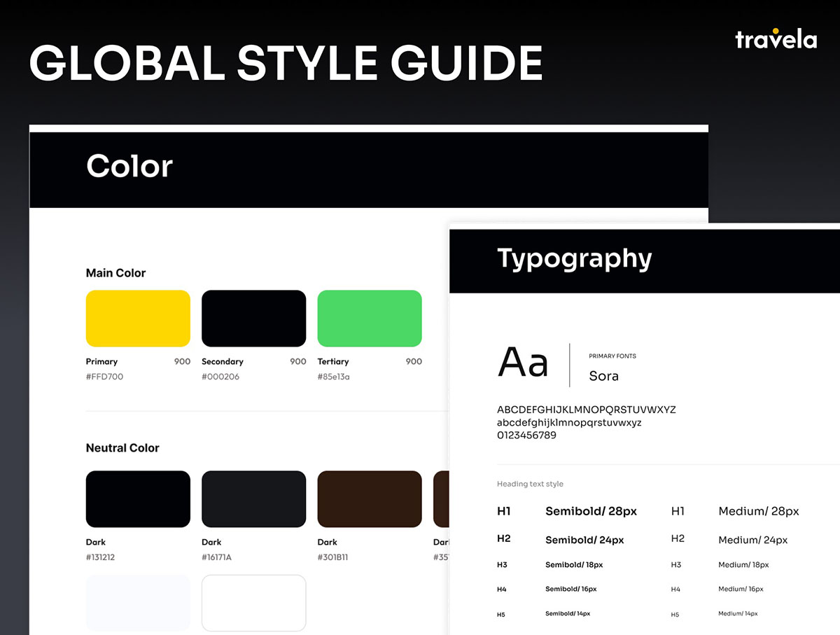Click the #85e13a hex code
Viewport: 840px width, 635px height.
point(334,377)
